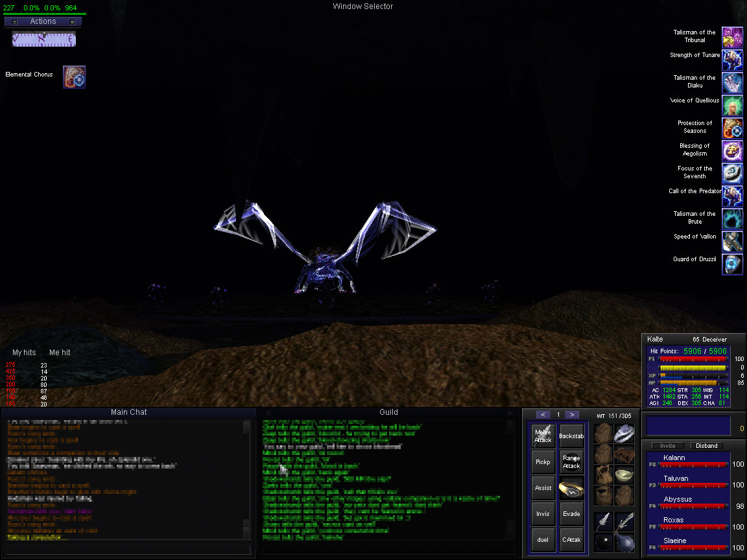The width and height of the screenshot is (747, 560).
Task: Toggle the Range Attack hotbutton
Action: tap(571, 462)
